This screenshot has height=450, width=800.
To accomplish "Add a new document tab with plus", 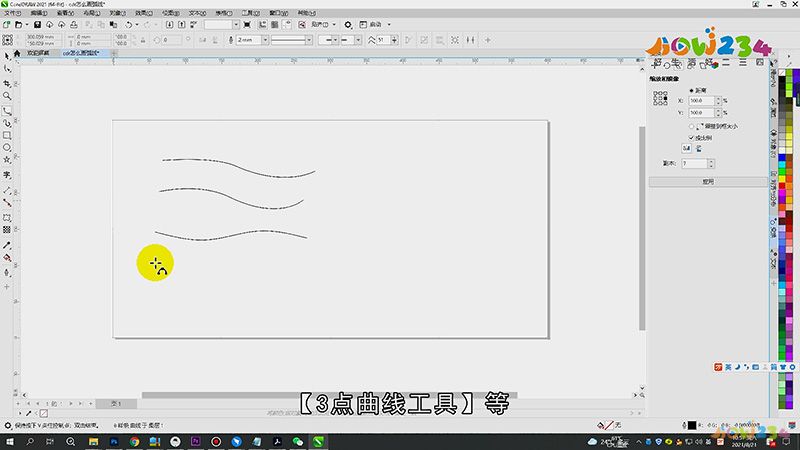I will 114,53.
